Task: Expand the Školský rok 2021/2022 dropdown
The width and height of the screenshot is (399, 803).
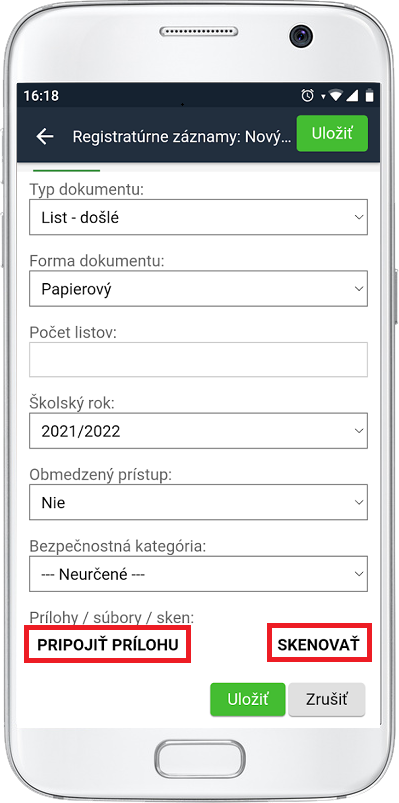Action: tap(198, 431)
